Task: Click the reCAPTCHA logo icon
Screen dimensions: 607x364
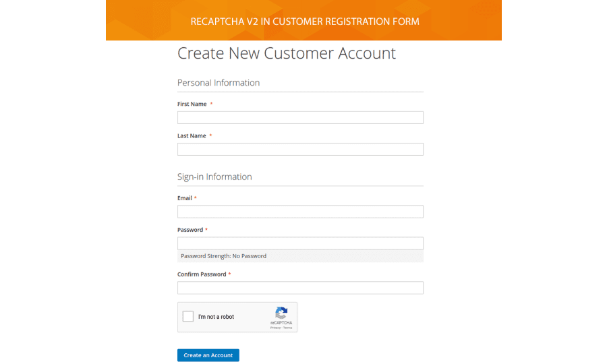Action: tap(281, 313)
